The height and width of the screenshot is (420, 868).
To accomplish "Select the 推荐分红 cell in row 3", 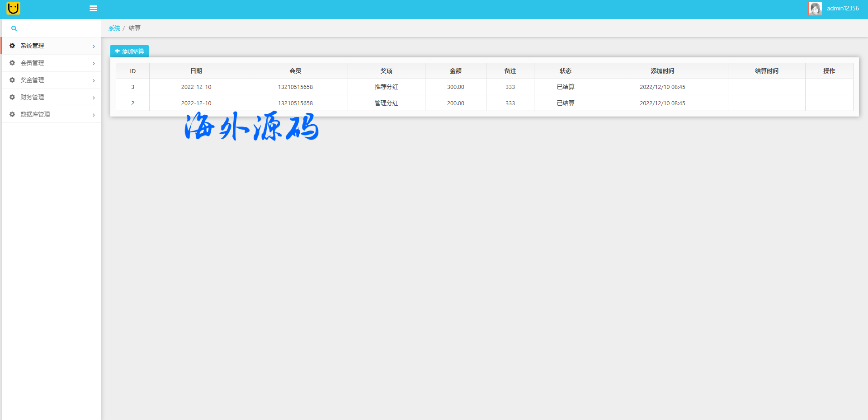I will (x=386, y=87).
